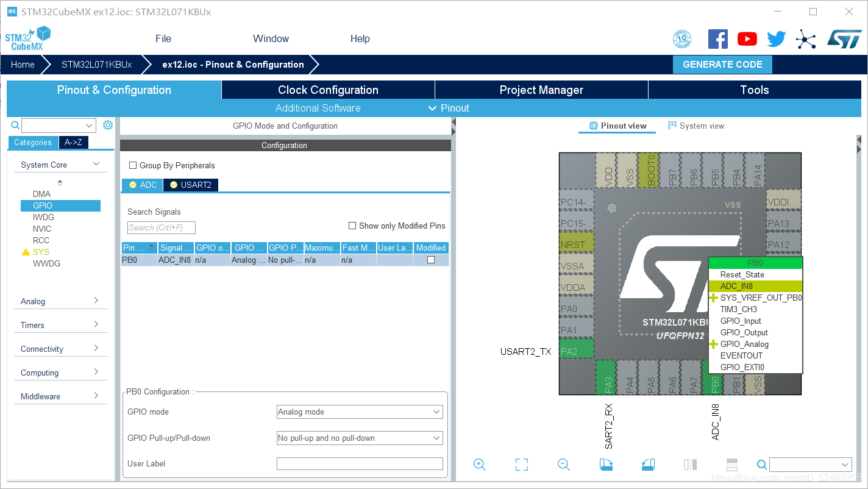Click the ST logo in the header

[x=844, y=39]
